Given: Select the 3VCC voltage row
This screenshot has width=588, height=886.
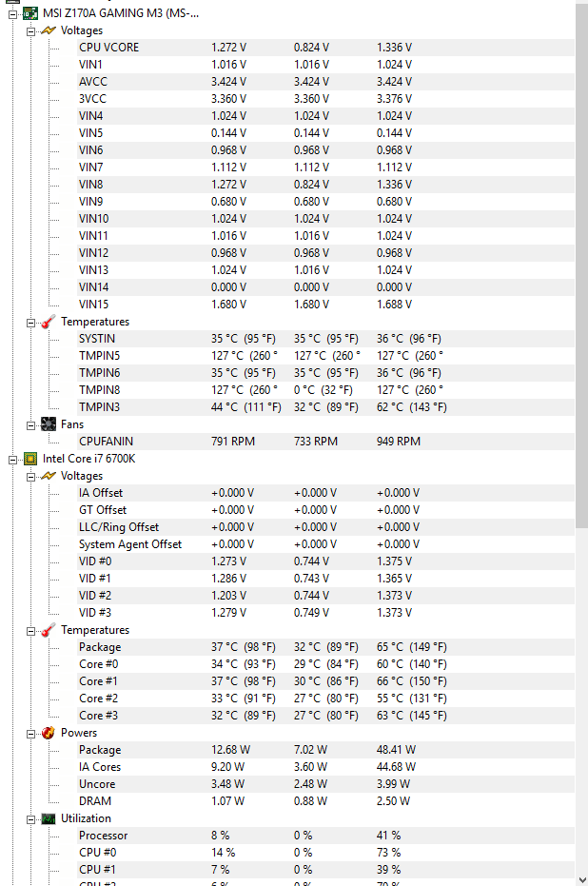Looking at the screenshot, I should coord(326,99).
